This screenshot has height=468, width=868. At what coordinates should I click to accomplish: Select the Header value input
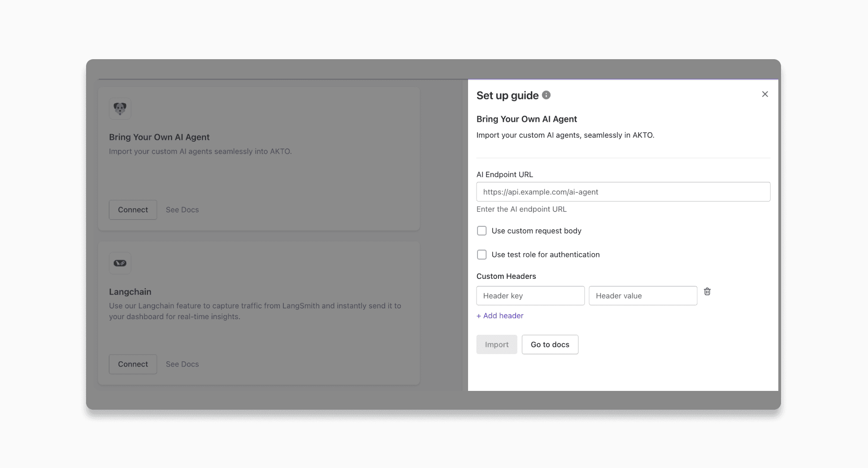pos(643,296)
